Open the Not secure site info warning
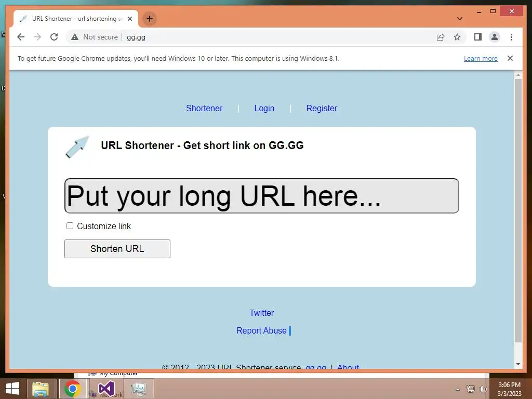This screenshot has height=399, width=532. click(95, 37)
